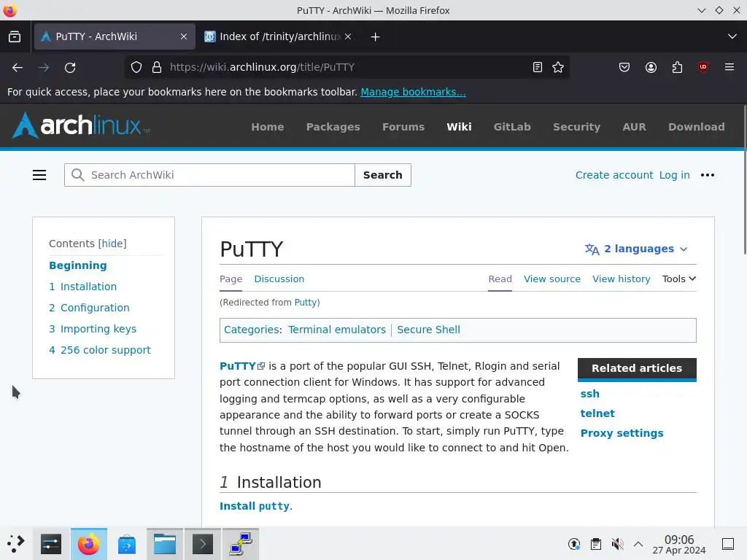Click the Create account link
747x560 pixels.
614,175
